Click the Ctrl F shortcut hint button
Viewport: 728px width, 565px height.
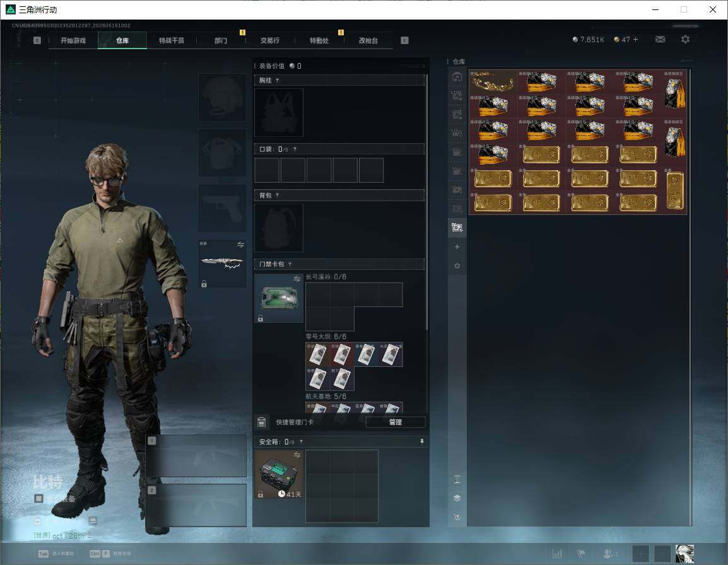click(x=110, y=554)
